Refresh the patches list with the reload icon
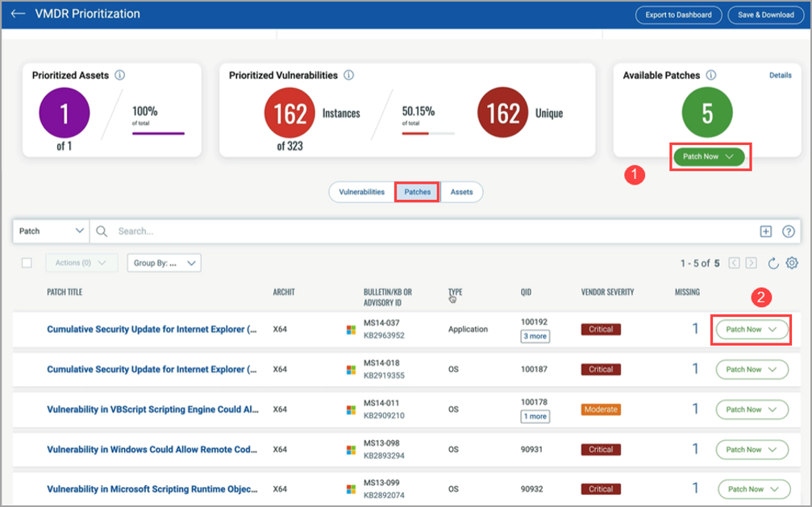812x507 pixels. click(773, 263)
